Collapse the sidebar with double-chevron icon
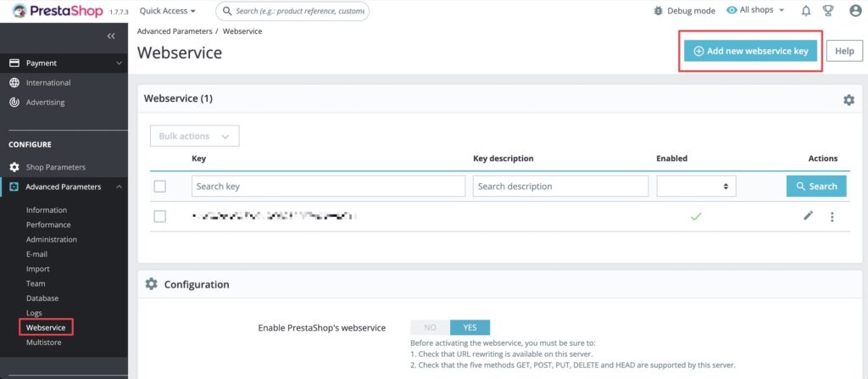The image size is (868, 379). point(111,36)
